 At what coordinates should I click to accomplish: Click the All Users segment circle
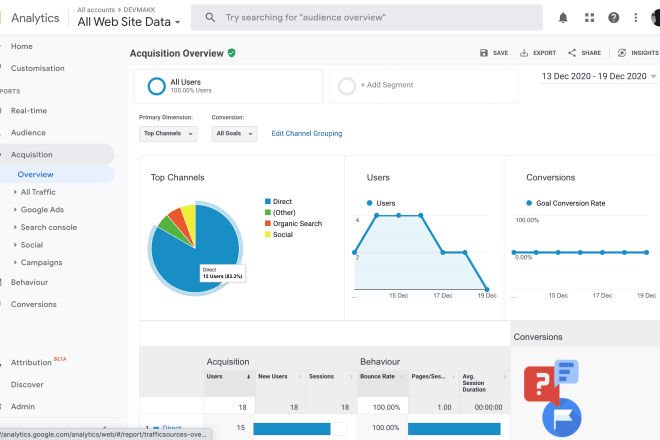point(157,86)
